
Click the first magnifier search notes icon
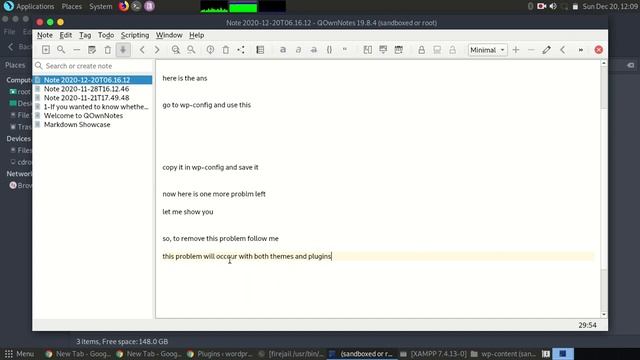point(61,50)
